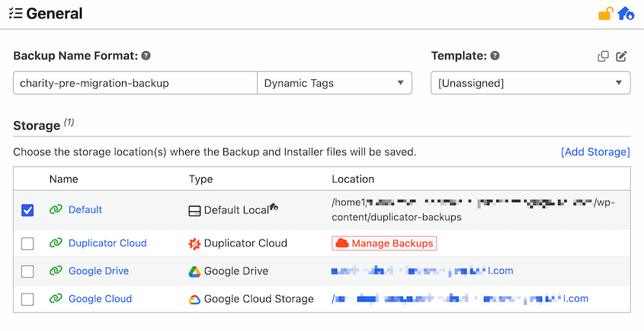Open the Google Drive name link

[x=98, y=271]
